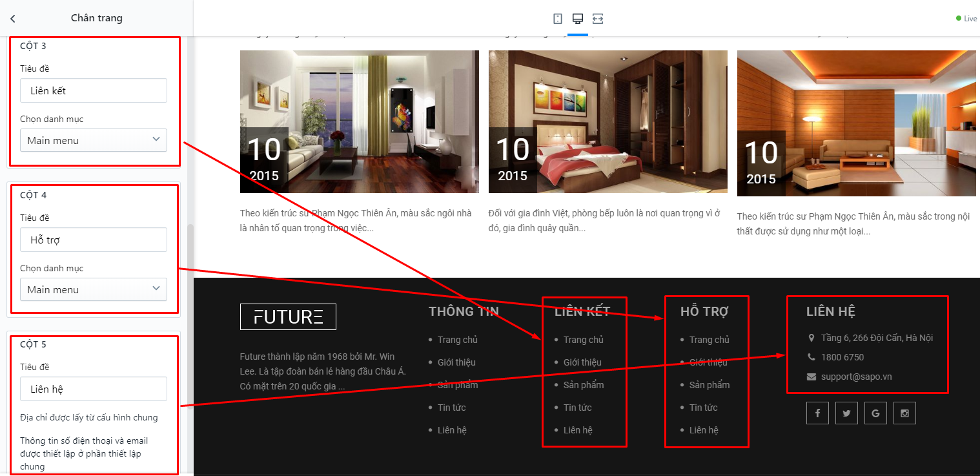Viewport: 980px width, 476px height.
Task: Select desktop preview icon
Action: [578, 19]
